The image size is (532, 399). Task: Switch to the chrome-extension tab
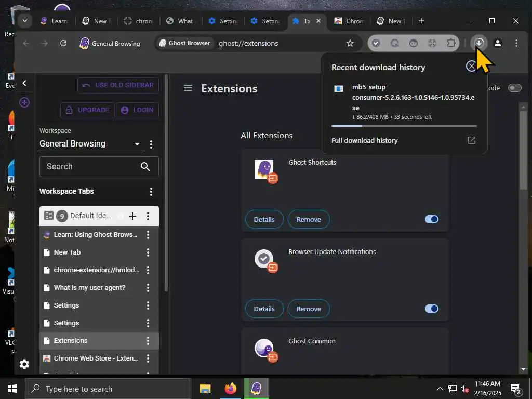click(x=138, y=21)
